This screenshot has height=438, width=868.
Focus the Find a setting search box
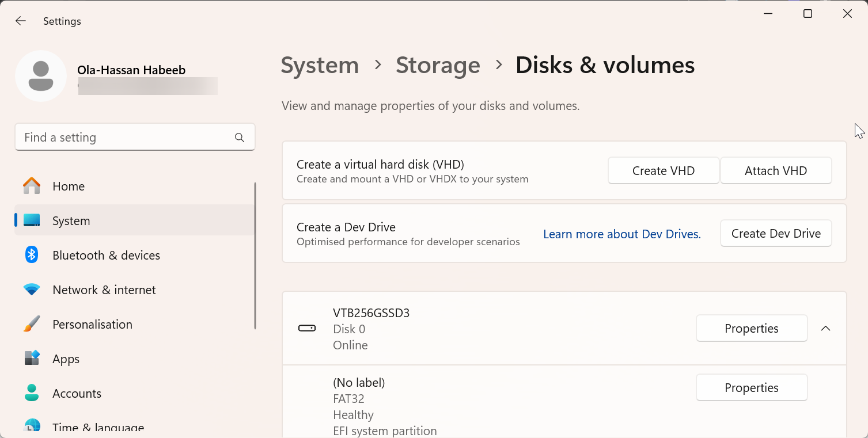[x=124, y=138]
